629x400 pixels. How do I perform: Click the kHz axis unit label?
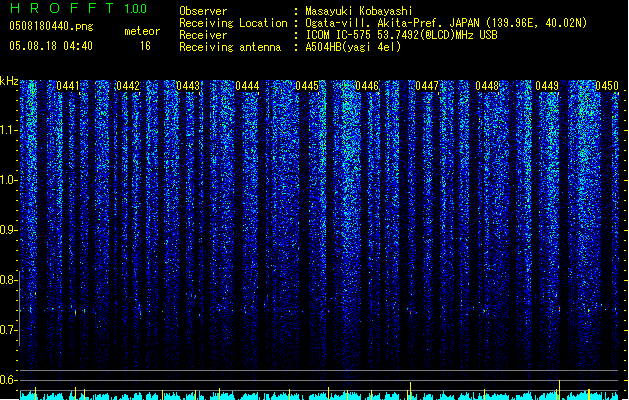(x=9, y=81)
